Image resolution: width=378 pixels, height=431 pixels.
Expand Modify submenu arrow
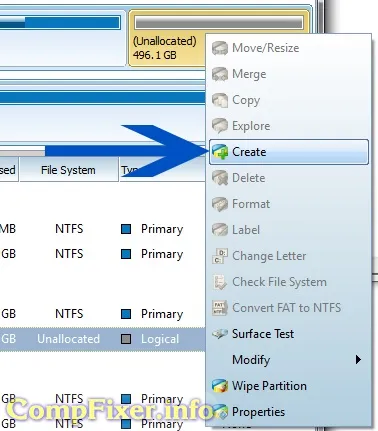point(358,360)
